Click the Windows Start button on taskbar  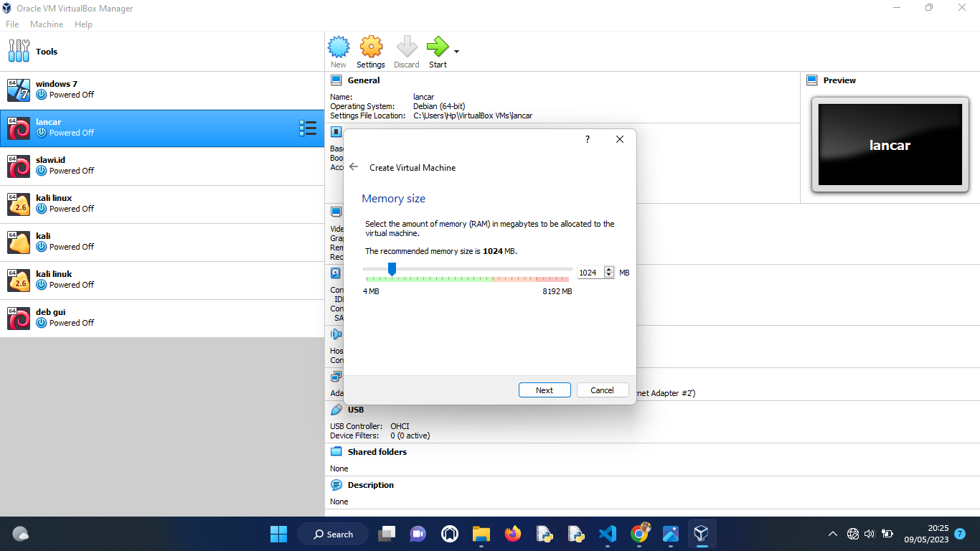point(278,534)
